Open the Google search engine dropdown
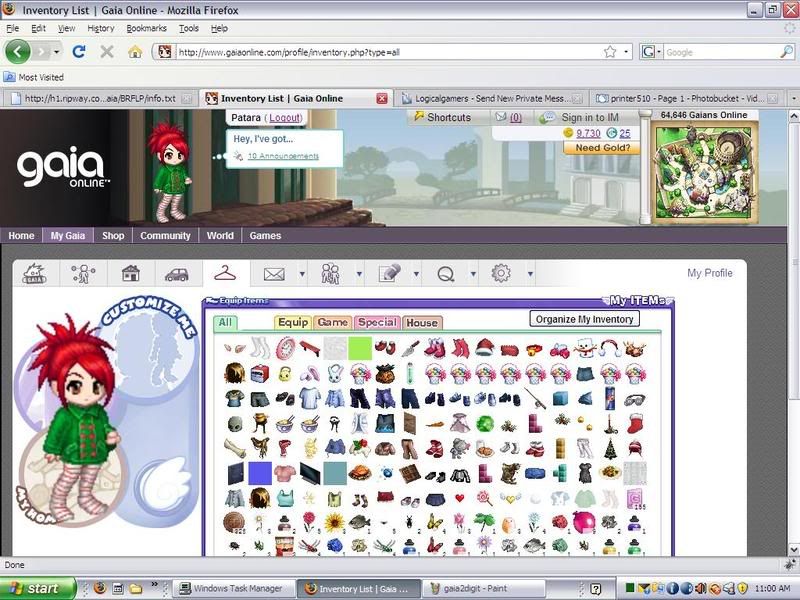The height and width of the screenshot is (600, 800). tap(659, 52)
